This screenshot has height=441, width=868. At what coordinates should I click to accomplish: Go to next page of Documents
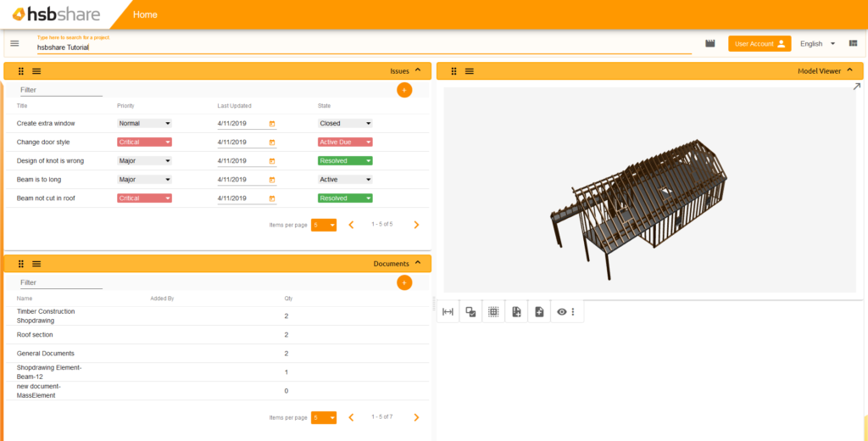pyautogui.click(x=417, y=417)
